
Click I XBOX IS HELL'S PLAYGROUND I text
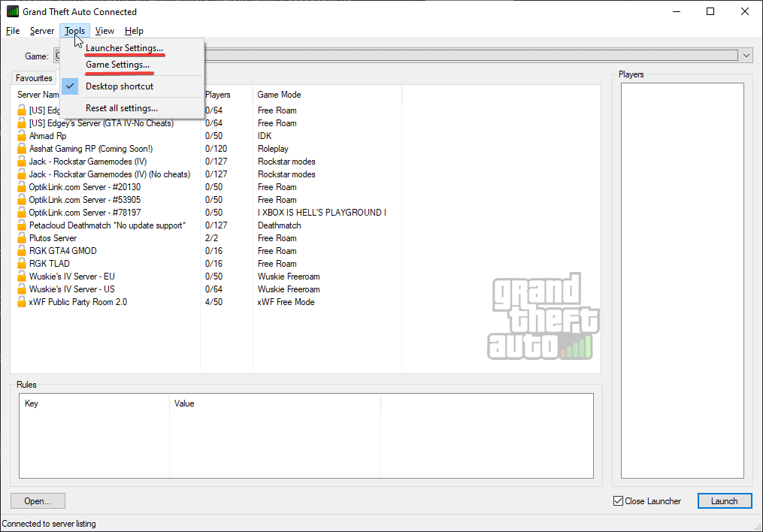click(322, 213)
